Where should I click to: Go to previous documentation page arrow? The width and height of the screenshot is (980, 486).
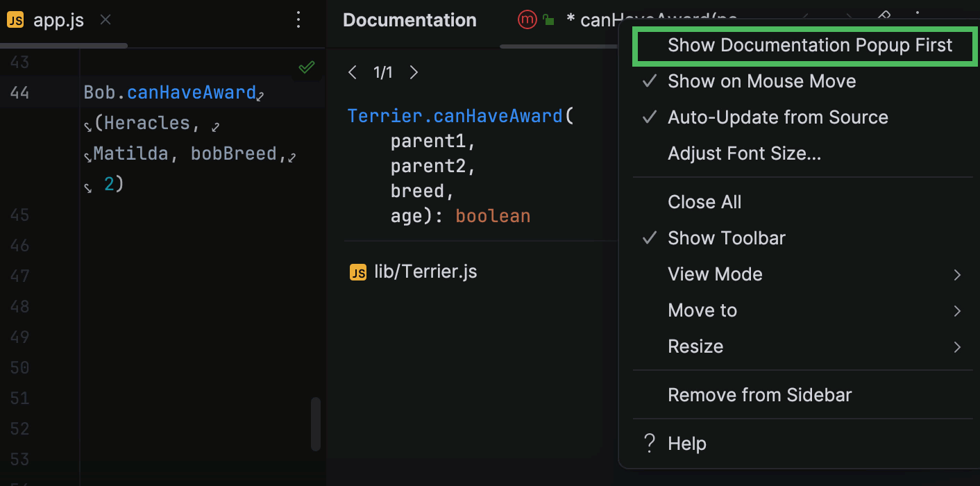(x=353, y=72)
